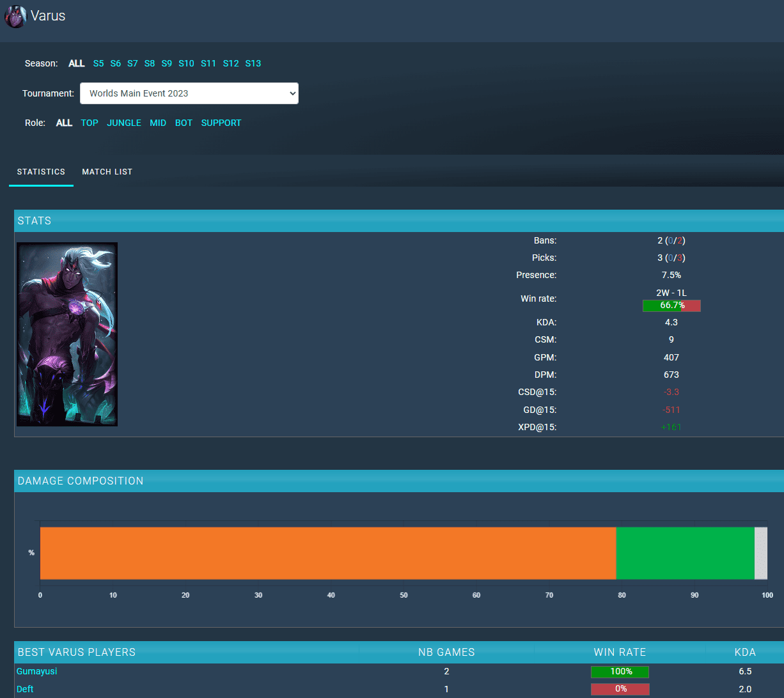Click Deft's KDA value 2.0
784x698 pixels.
click(745, 689)
